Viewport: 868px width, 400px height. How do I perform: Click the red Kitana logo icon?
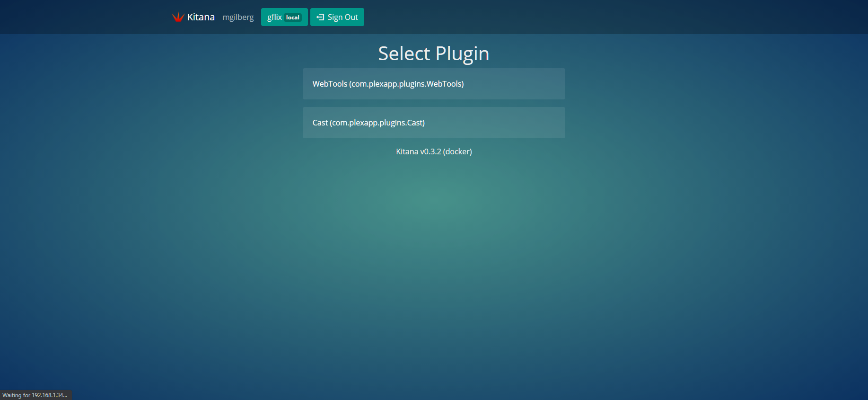point(178,17)
